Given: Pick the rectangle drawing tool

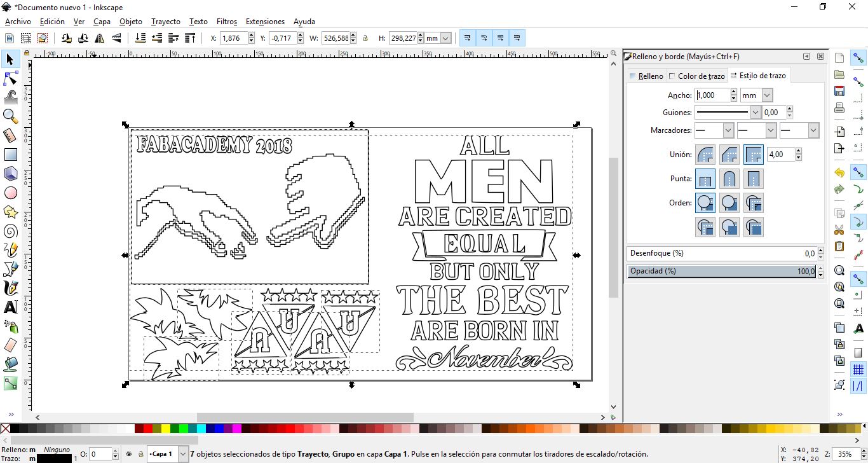Looking at the screenshot, I should pos(11,155).
